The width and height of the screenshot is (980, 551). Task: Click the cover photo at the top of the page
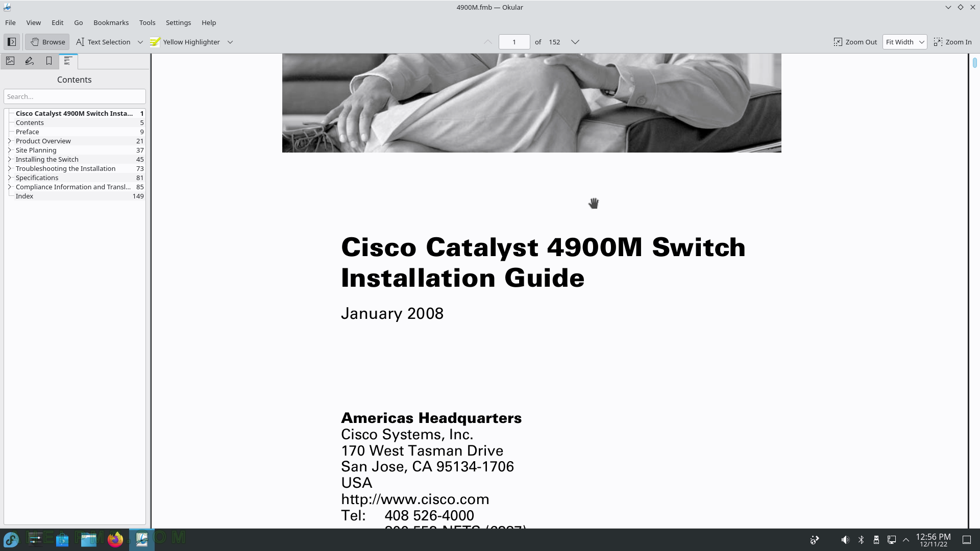click(x=531, y=103)
